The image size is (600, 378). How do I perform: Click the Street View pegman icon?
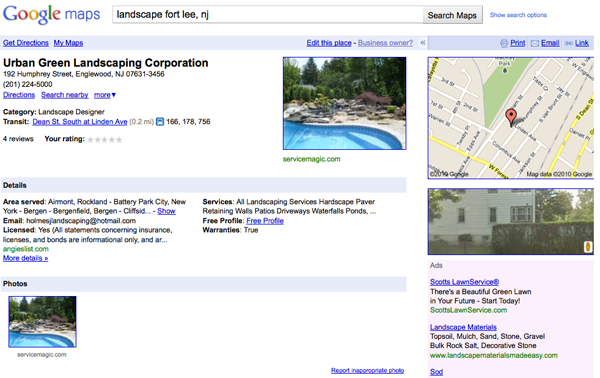(x=588, y=247)
